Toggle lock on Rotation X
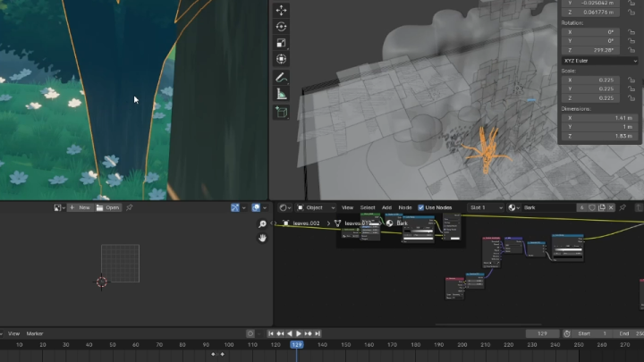Viewport: 644px width, 362px height. pyautogui.click(x=631, y=32)
